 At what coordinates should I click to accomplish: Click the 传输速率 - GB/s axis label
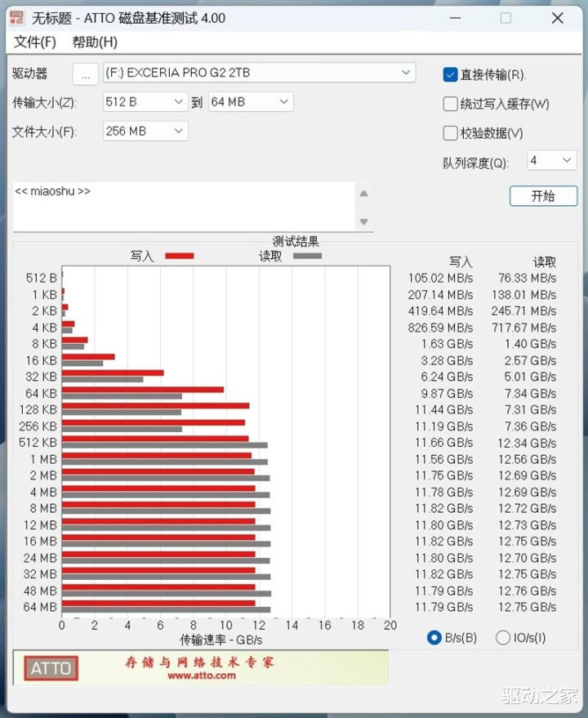coord(221,640)
